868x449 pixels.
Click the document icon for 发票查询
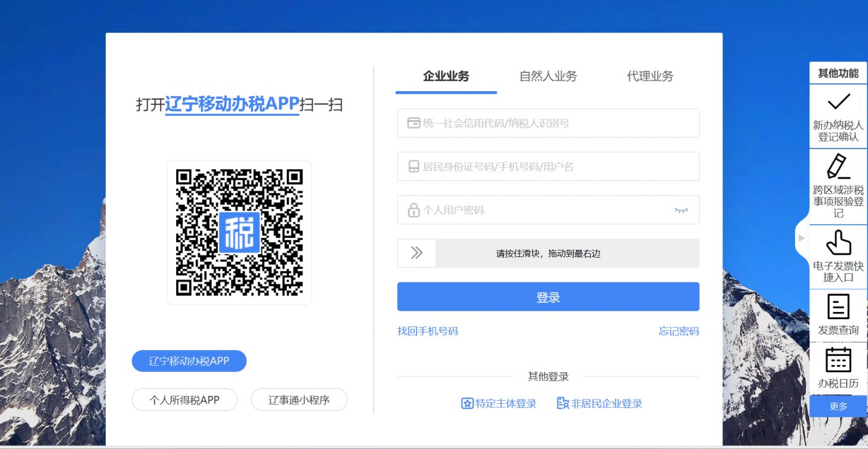pyautogui.click(x=838, y=307)
